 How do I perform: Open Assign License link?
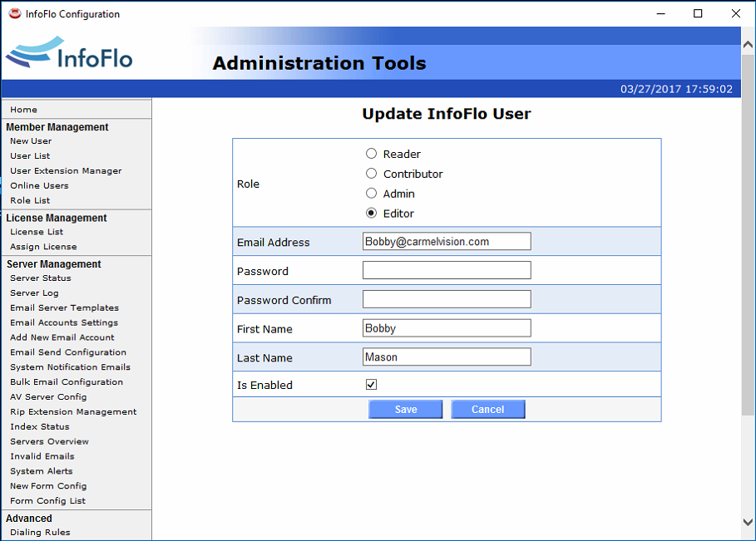click(x=43, y=247)
